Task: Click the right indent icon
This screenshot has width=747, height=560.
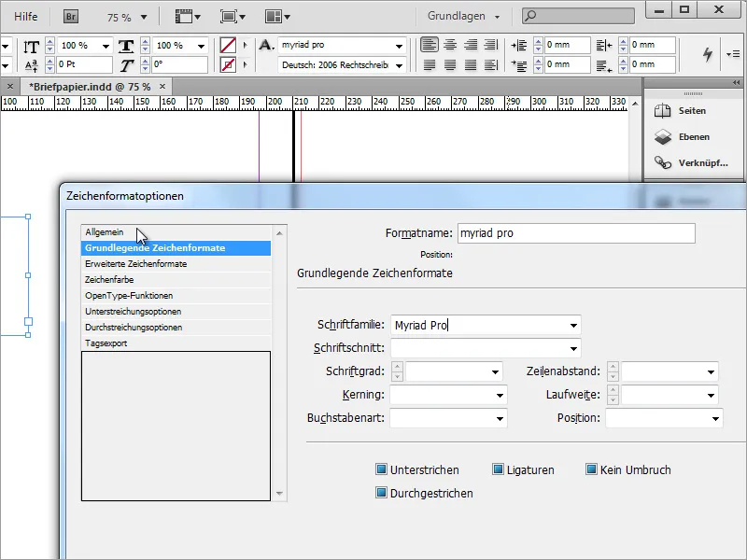Action: tap(604, 45)
